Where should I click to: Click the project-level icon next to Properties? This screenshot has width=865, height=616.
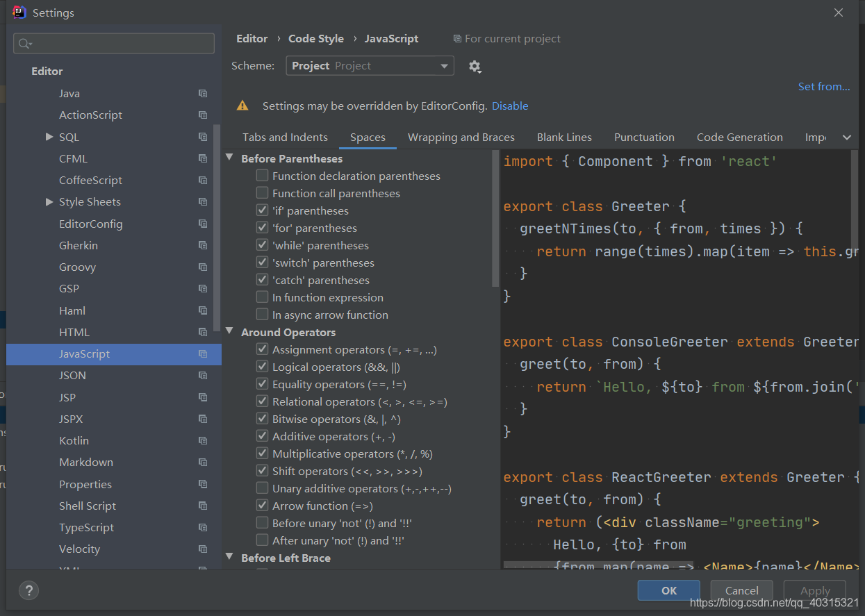click(203, 484)
